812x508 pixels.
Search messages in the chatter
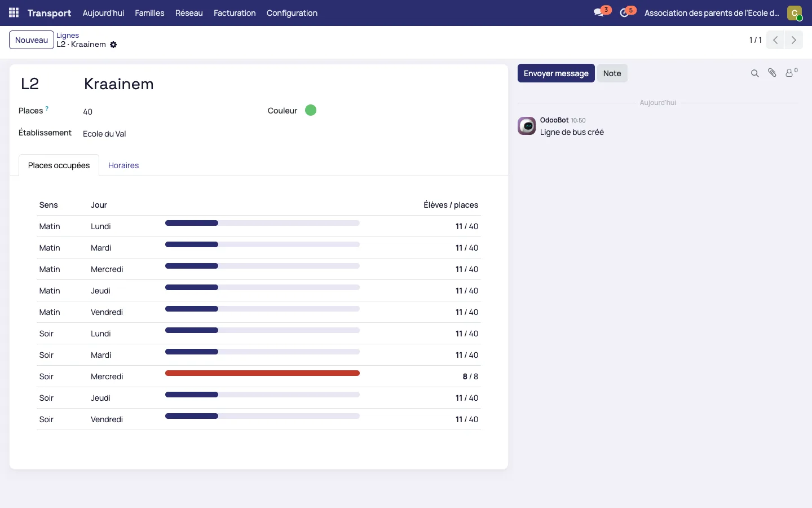pyautogui.click(x=754, y=73)
